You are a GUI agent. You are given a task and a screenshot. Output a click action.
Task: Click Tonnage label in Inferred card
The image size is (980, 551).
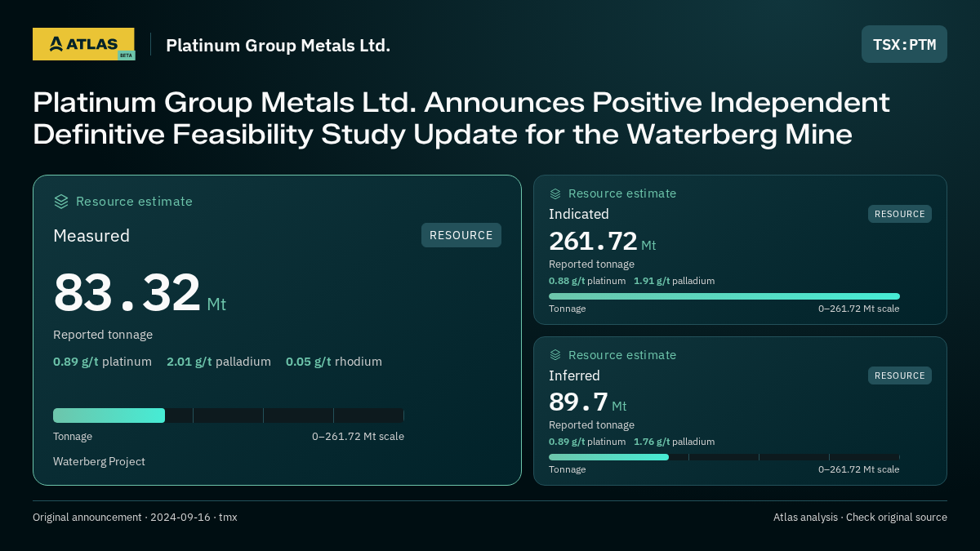[x=567, y=469]
